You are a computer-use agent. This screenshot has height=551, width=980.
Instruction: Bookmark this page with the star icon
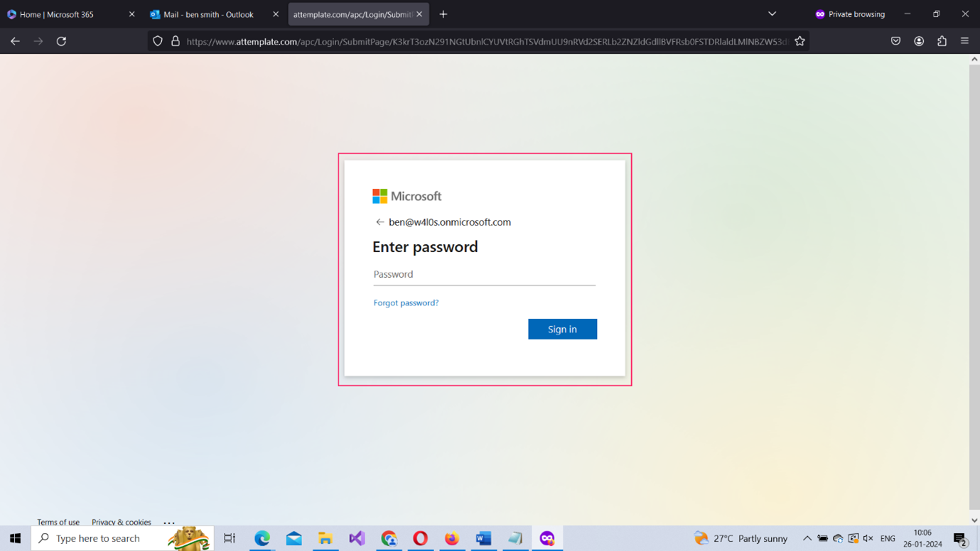pos(799,41)
